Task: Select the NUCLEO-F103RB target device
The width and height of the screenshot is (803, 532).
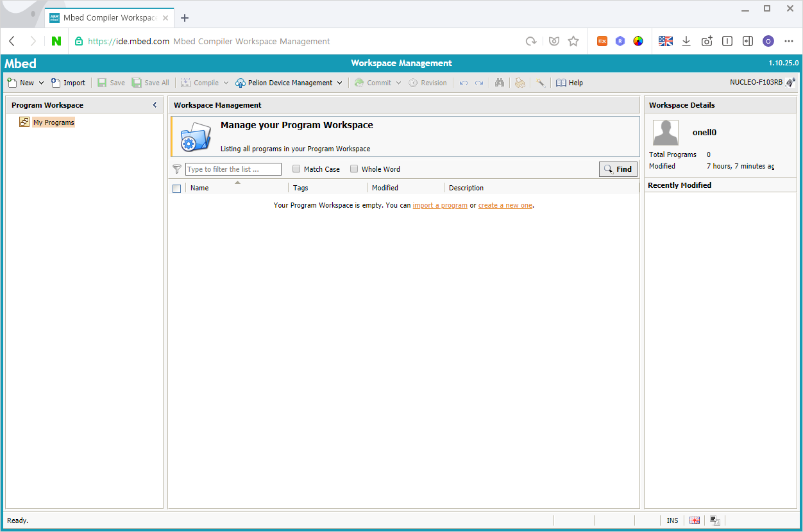Action: point(763,82)
